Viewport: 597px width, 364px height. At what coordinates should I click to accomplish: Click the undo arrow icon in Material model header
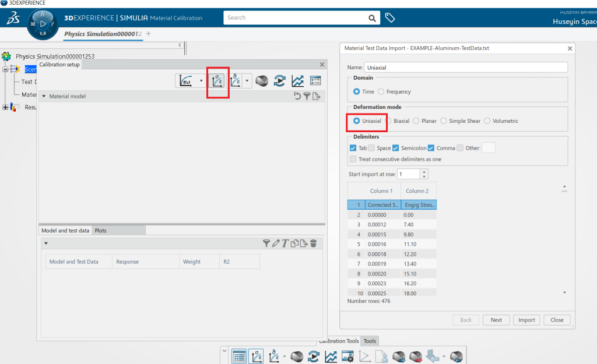[297, 96]
